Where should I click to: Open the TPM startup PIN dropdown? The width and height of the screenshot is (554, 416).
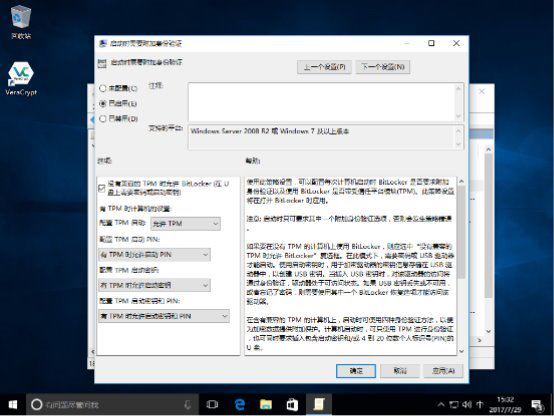pos(154,254)
